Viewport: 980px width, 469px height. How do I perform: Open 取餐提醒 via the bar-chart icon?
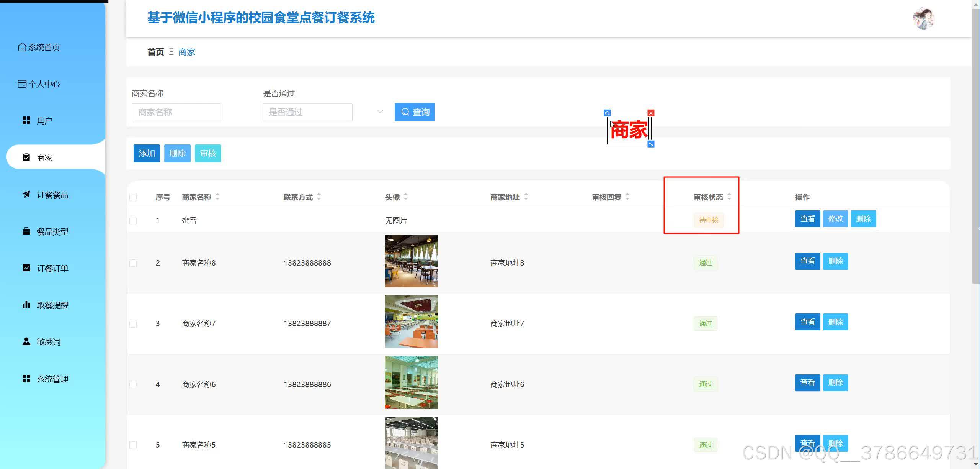click(26, 305)
